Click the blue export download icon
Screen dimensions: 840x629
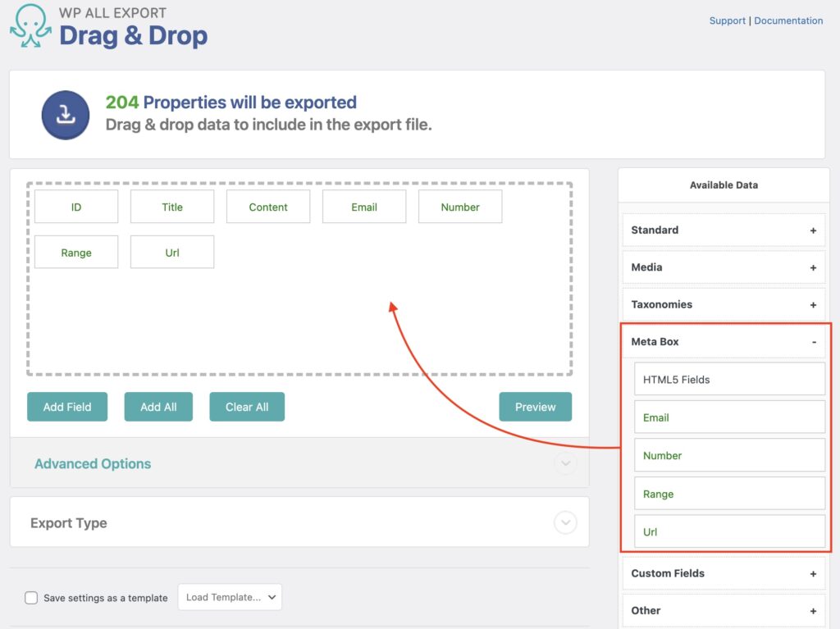click(65, 115)
